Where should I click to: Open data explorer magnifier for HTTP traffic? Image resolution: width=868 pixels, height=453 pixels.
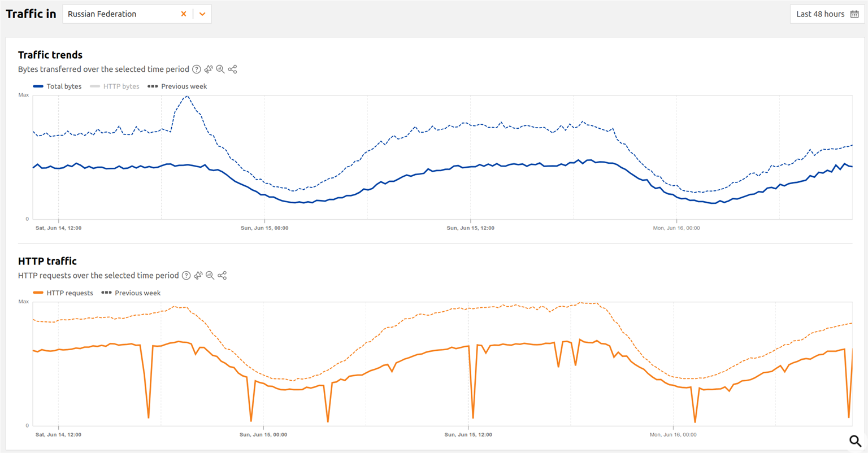210,276
